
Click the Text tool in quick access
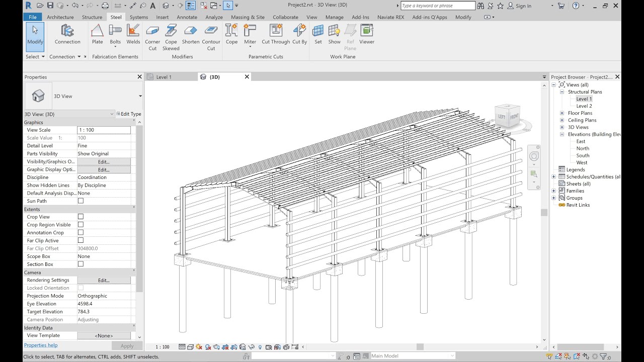(153, 6)
